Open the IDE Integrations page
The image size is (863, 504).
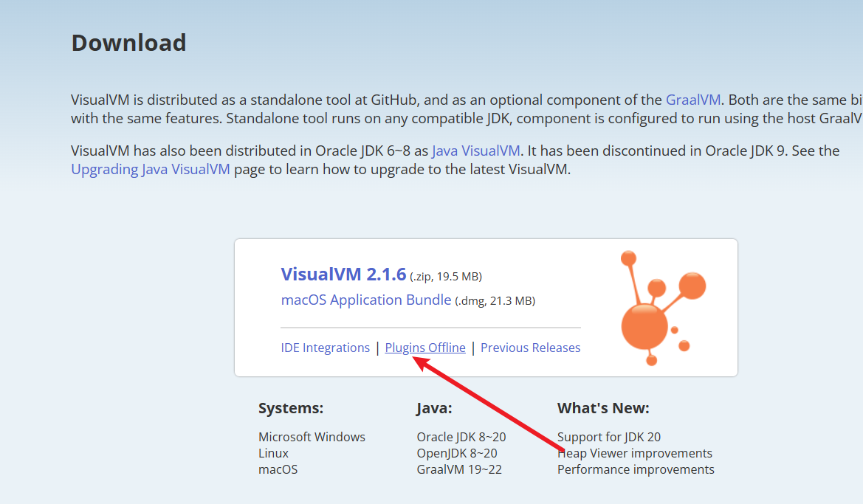click(x=325, y=347)
